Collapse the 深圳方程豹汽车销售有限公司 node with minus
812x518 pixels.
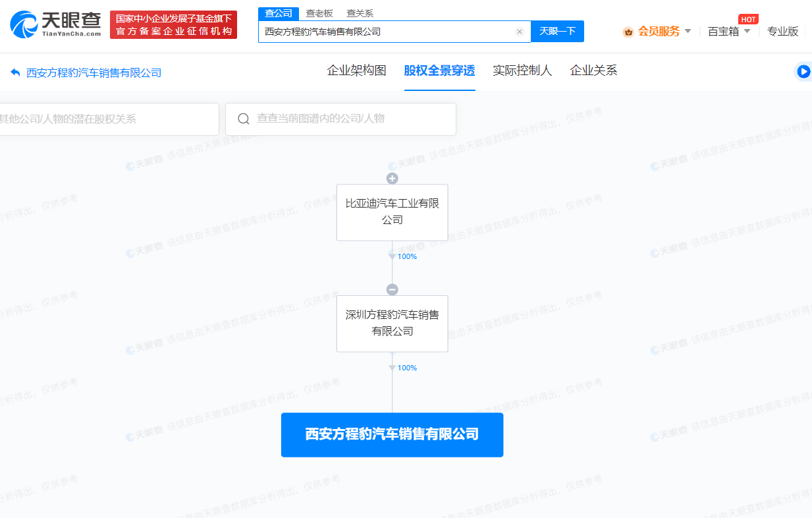click(x=392, y=289)
